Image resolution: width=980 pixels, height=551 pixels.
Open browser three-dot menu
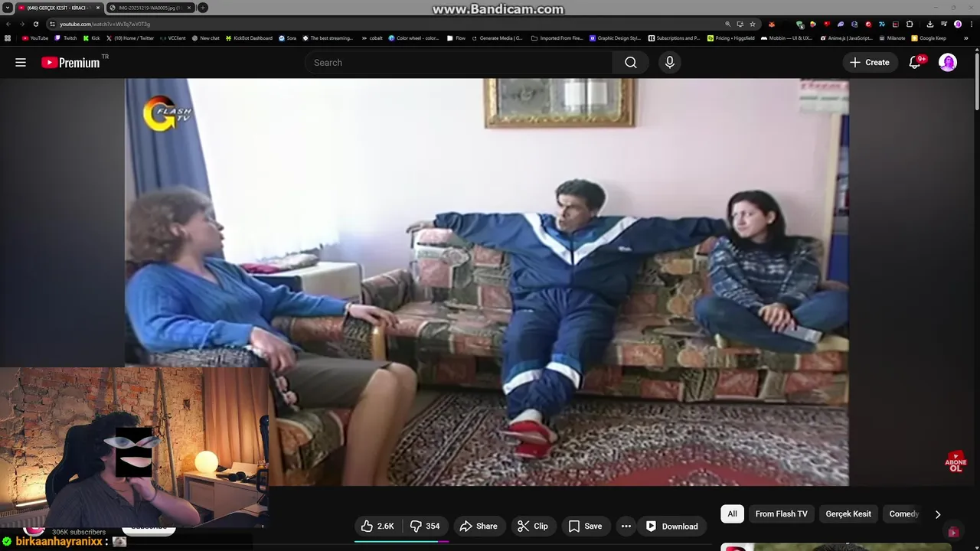click(972, 24)
